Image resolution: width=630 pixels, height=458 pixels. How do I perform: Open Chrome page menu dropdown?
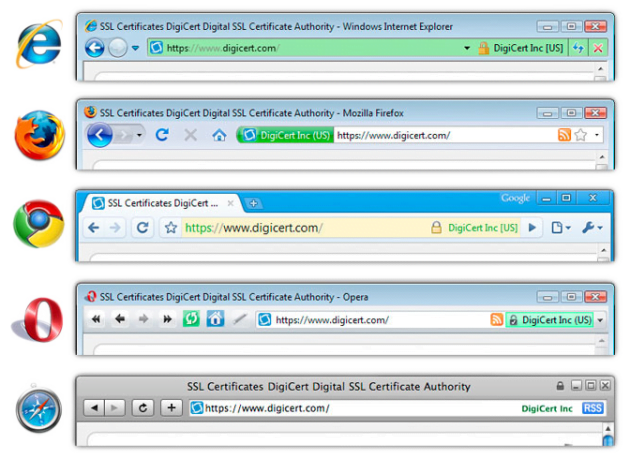tap(561, 228)
